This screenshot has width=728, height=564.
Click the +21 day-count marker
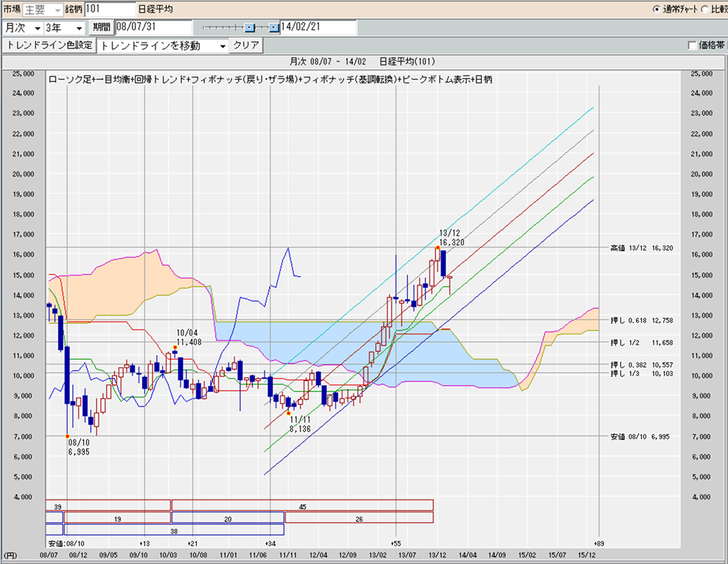point(192,544)
